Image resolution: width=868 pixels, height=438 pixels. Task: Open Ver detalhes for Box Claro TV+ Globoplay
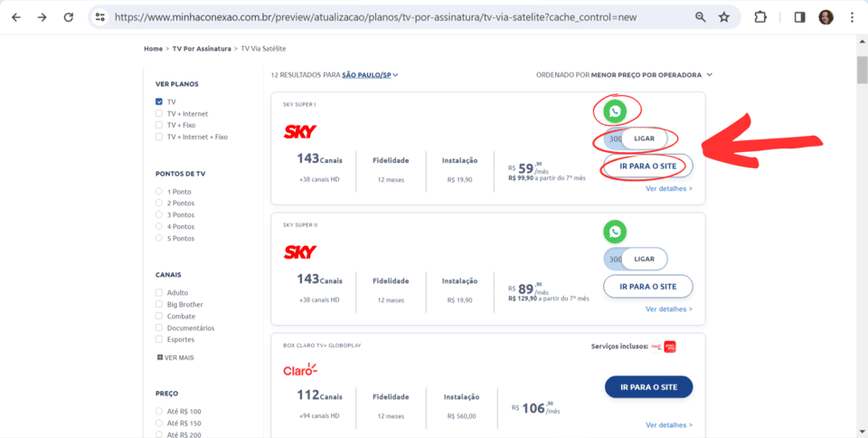(x=669, y=425)
